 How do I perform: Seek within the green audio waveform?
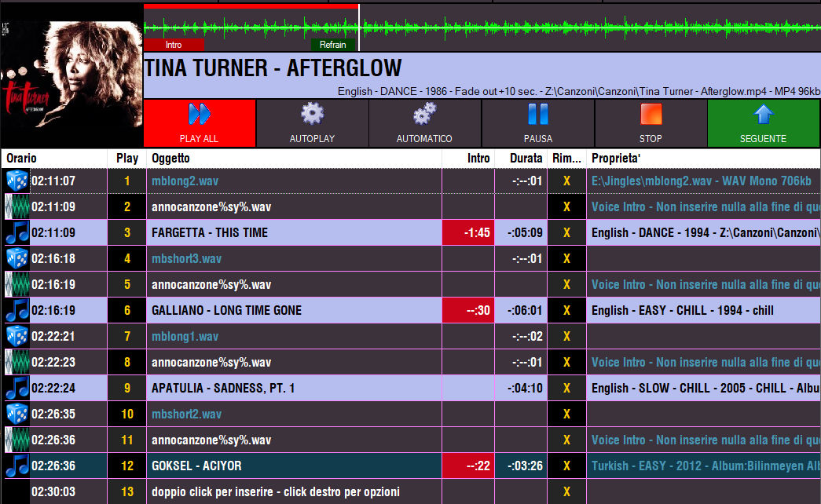pos(482,26)
